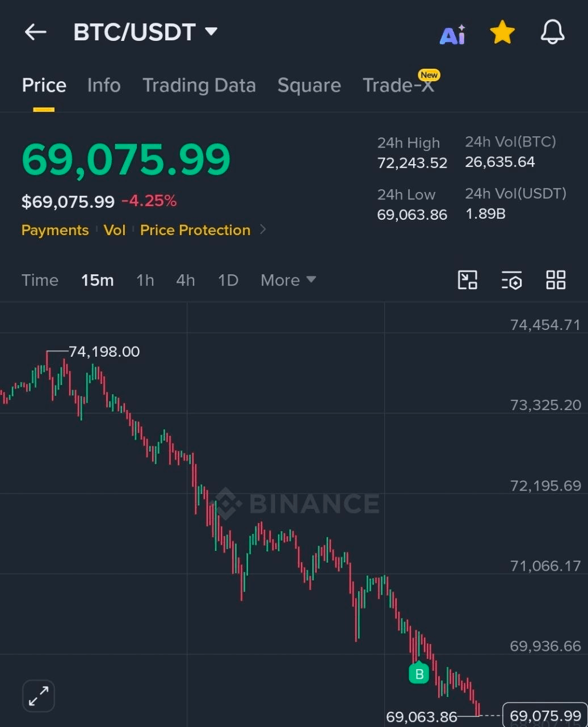Tap the Vol tag link
This screenshot has height=727, width=588.
(115, 230)
